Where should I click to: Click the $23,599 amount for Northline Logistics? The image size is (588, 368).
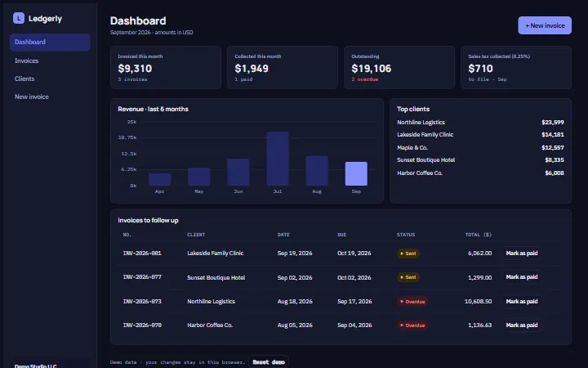(x=553, y=123)
